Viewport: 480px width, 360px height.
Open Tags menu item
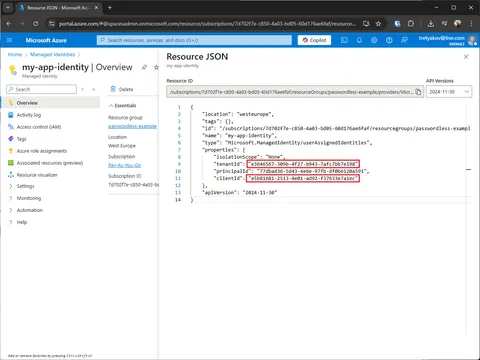tap(21, 139)
